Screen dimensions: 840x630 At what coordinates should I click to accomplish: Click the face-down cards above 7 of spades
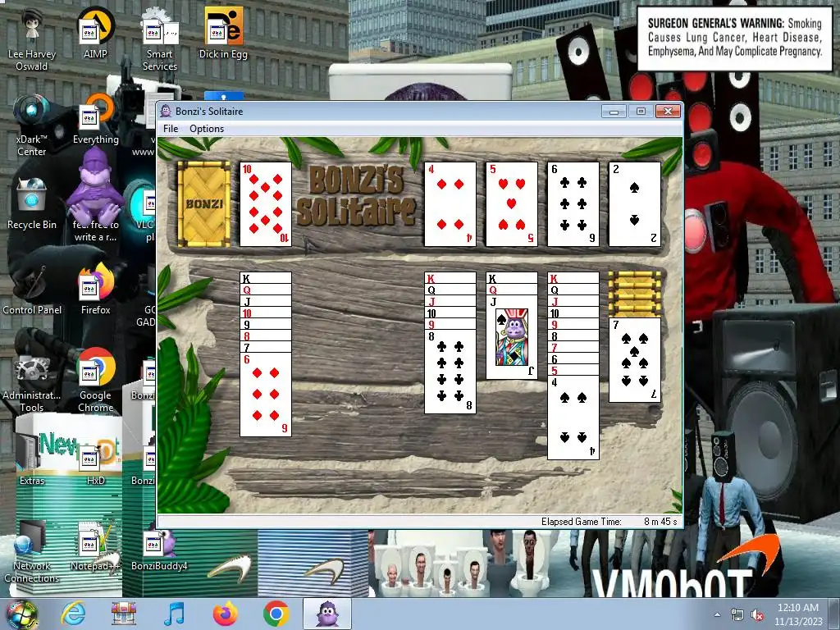pyautogui.click(x=635, y=294)
